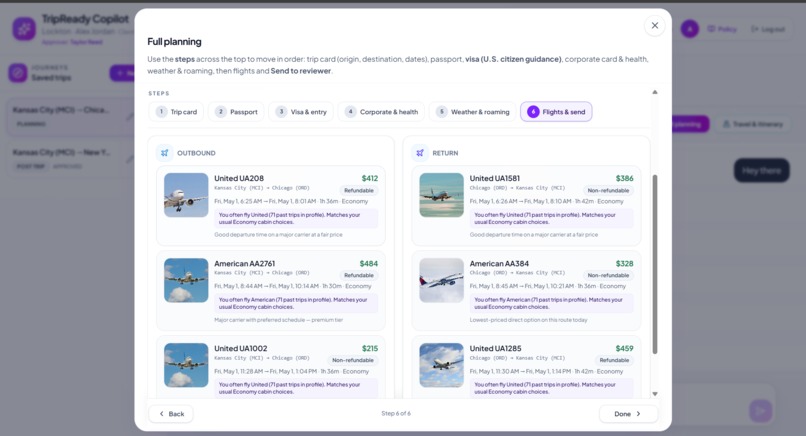
Task: Click the $484 price on AA2761
Action: [x=369, y=263]
